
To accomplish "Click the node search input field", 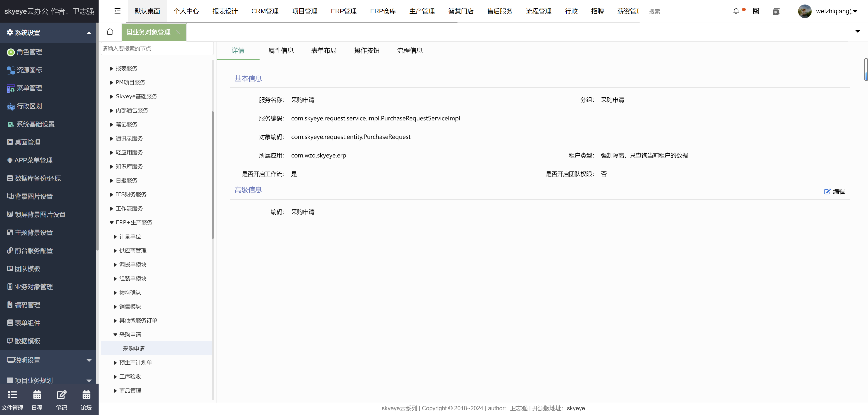I will point(157,49).
